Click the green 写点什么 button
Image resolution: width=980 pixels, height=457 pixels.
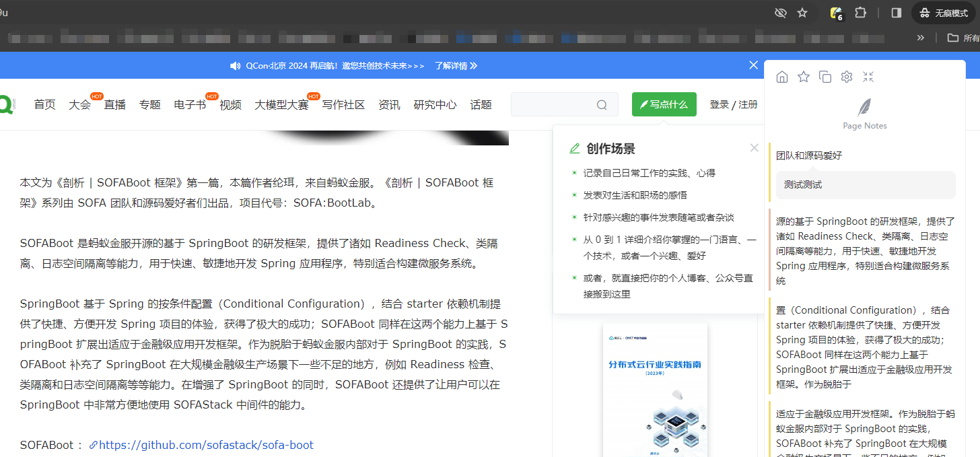pos(664,104)
